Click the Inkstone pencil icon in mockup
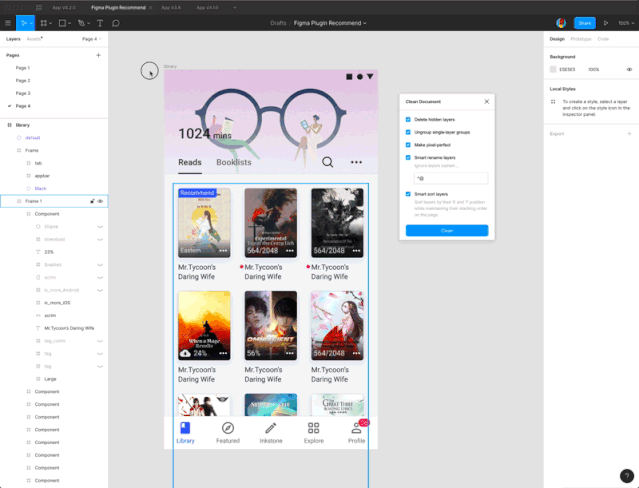The image size is (639, 488). (271, 428)
